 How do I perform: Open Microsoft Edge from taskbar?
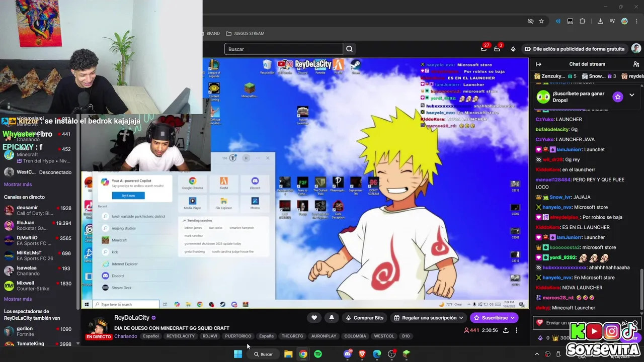pos(377,354)
